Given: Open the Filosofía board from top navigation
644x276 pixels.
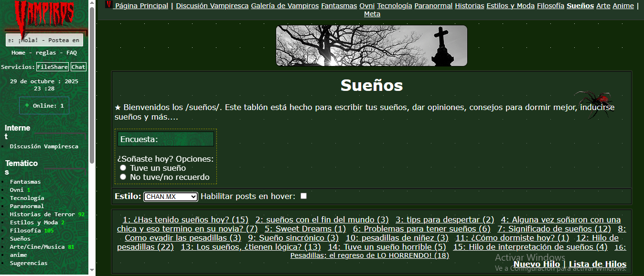Looking at the screenshot, I should point(550,6).
